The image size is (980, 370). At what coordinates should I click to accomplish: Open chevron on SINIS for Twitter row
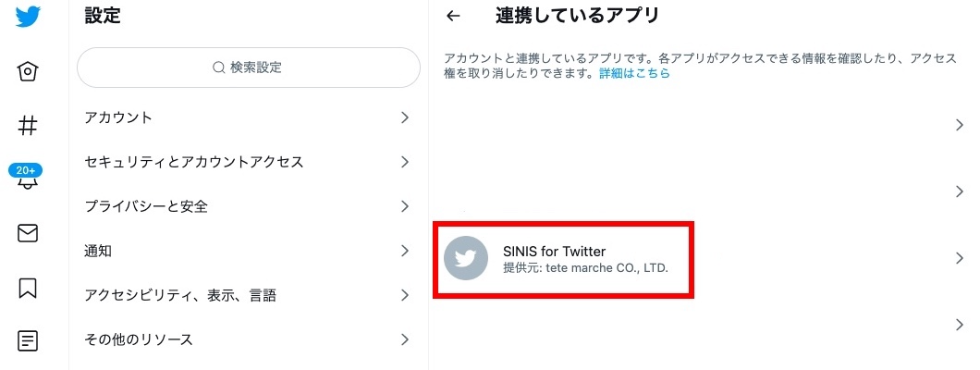coord(960,258)
